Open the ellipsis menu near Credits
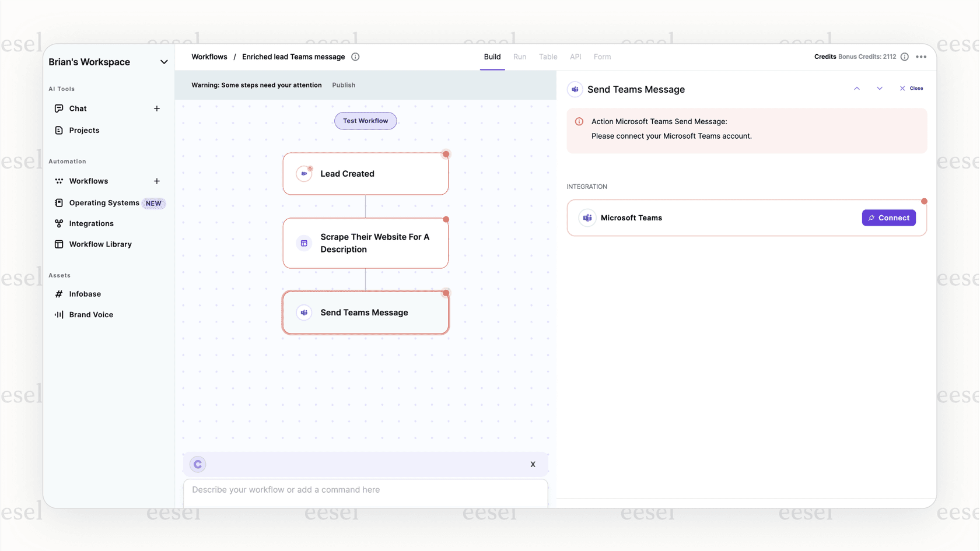 pos(921,57)
